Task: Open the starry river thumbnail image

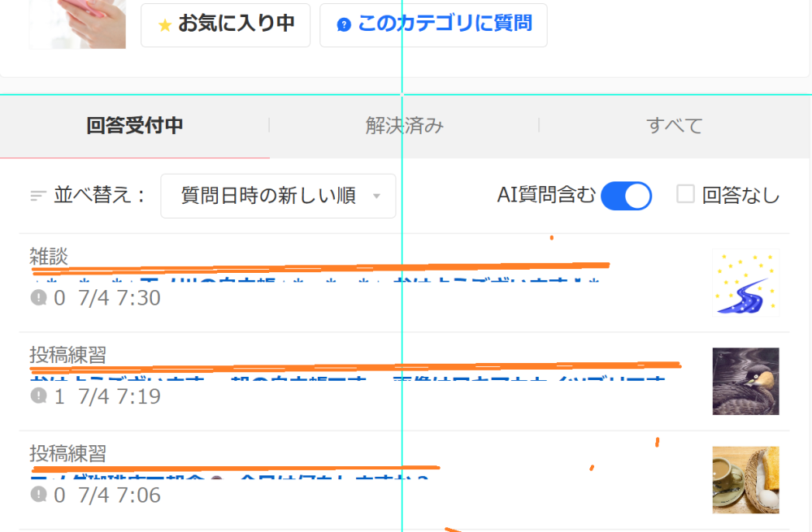Action: click(x=745, y=283)
